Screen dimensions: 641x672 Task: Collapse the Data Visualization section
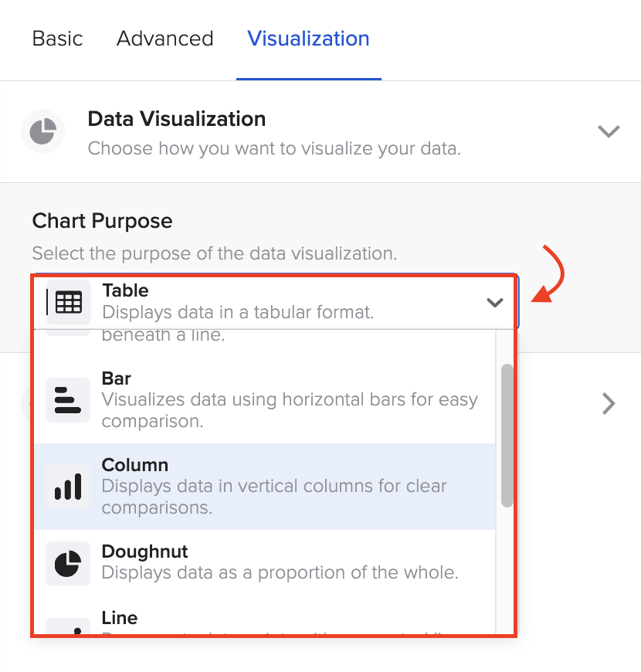click(x=609, y=131)
